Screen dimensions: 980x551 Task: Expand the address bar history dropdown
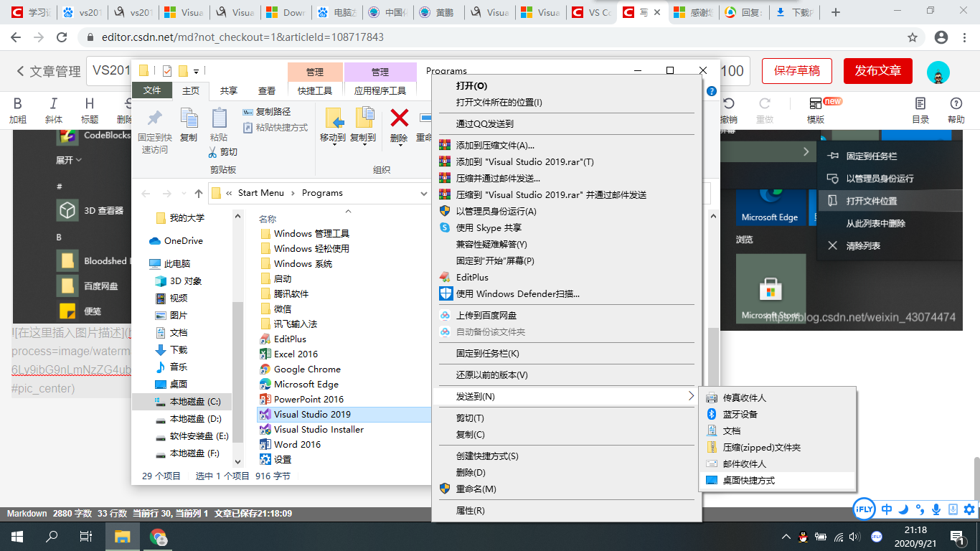pos(423,194)
